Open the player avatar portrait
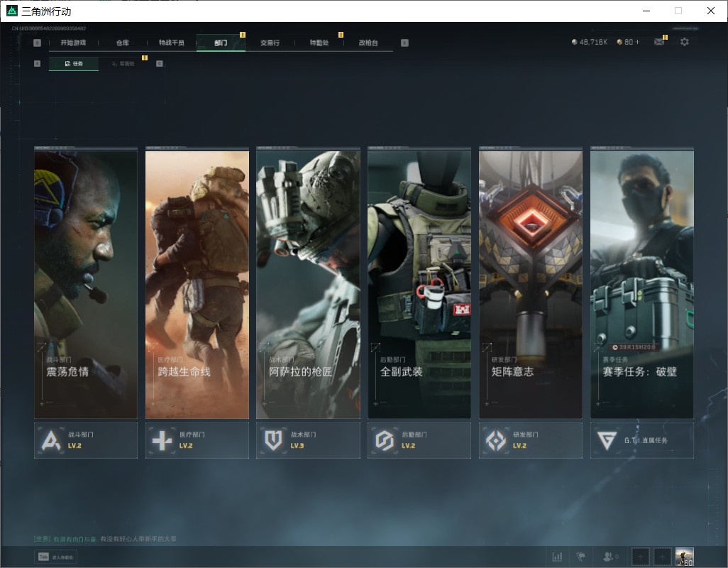 [x=684, y=557]
